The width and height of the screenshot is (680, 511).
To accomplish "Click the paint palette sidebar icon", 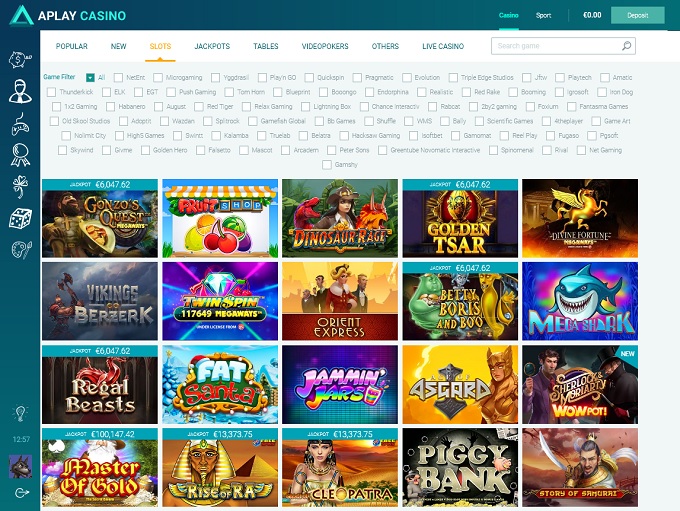I will click(x=21, y=249).
